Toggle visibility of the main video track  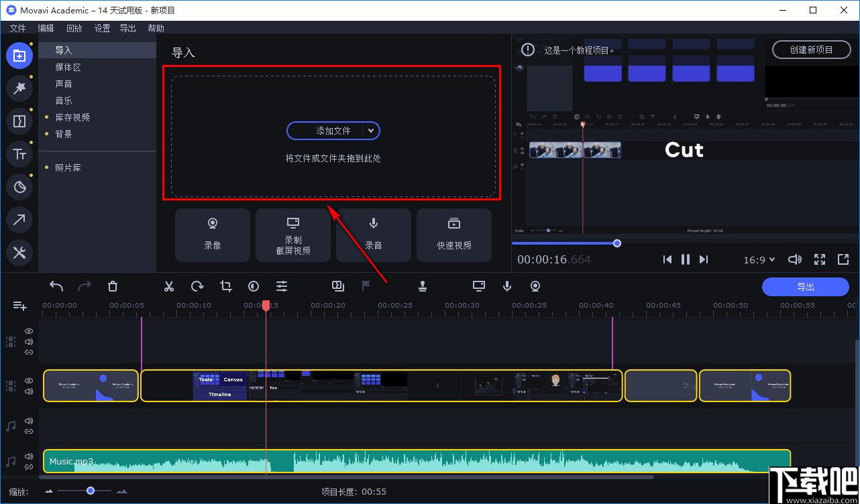click(29, 380)
